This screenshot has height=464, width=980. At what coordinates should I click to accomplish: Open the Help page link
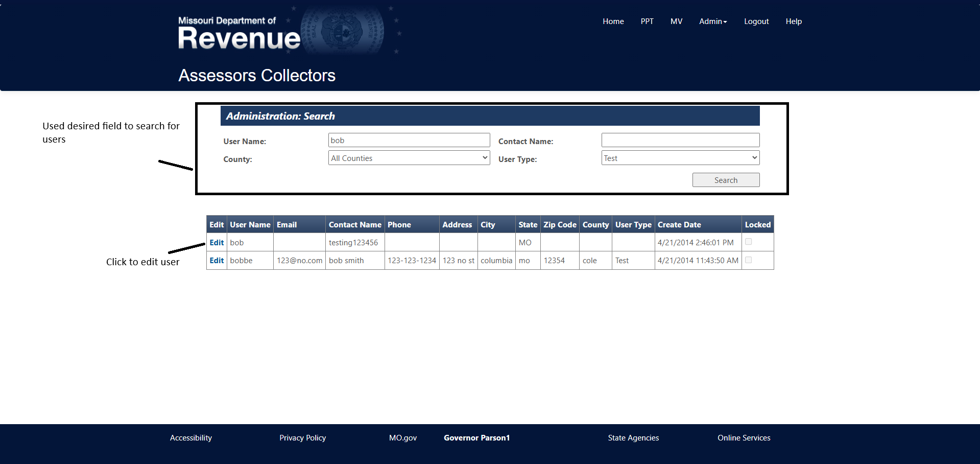pos(793,21)
